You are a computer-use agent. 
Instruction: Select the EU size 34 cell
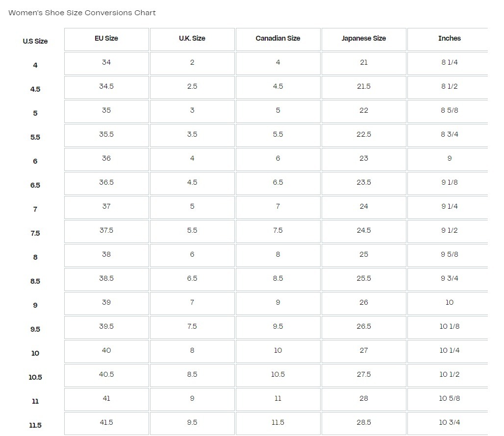(x=106, y=62)
